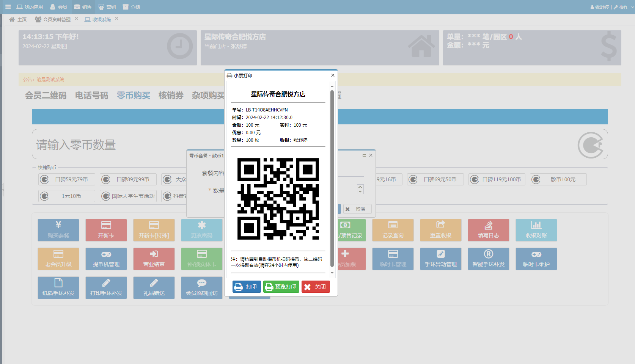Viewport: 635px width, 364px height.
Task: Toggle the sidebar menu hamburger icon
Action: pyautogui.click(x=8, y=7)
